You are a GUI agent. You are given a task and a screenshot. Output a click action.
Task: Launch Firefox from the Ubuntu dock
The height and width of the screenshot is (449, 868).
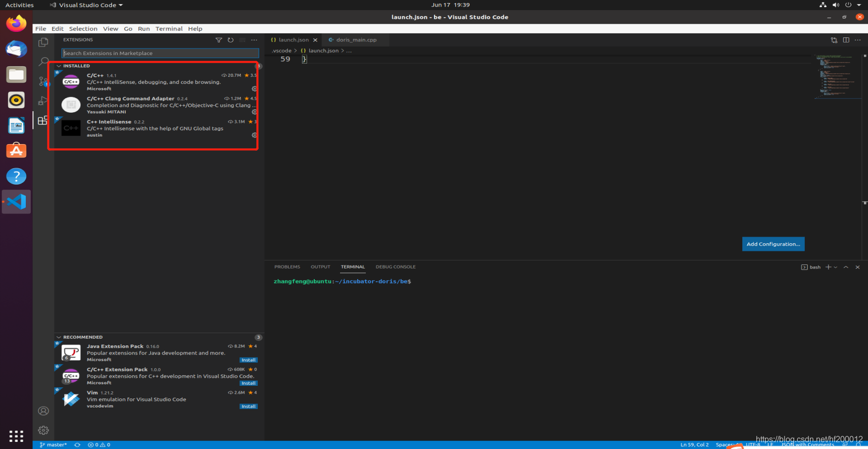16,23
